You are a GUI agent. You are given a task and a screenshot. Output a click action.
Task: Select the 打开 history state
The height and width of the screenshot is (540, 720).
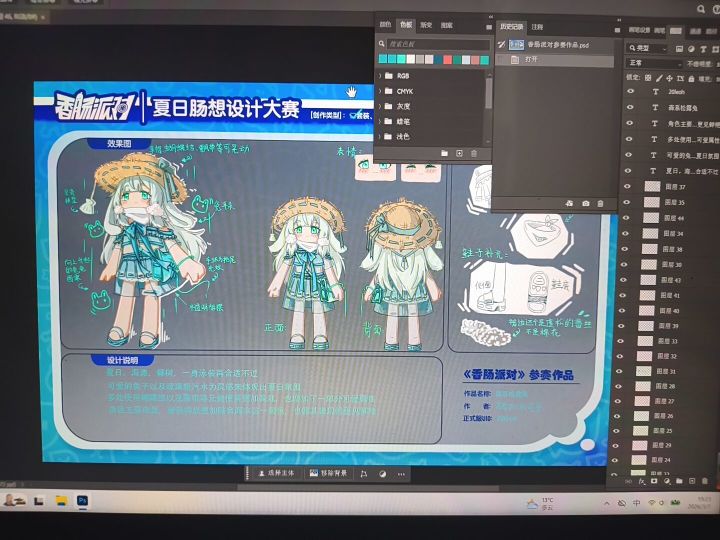point(554,60)
